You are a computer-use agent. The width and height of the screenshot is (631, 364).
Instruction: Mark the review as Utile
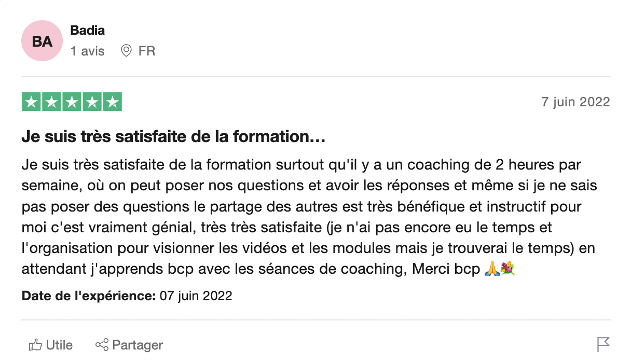pyautogui.click(x=59, y=345)
